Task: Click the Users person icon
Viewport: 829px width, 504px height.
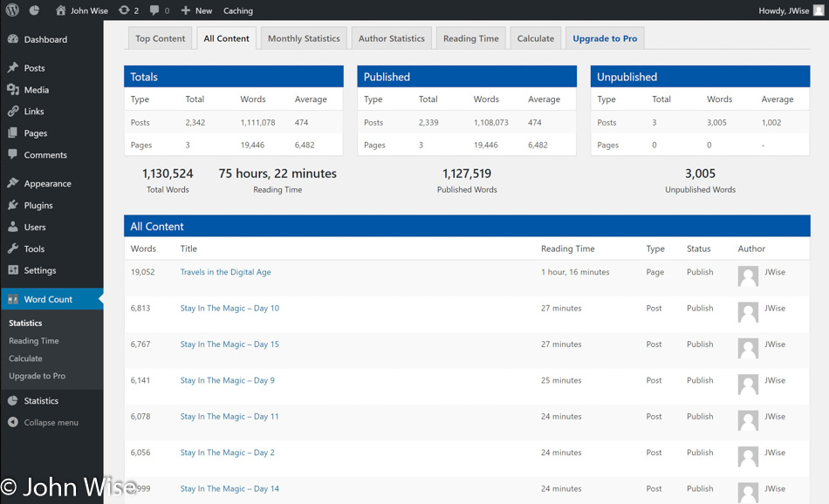Action: 13,227
